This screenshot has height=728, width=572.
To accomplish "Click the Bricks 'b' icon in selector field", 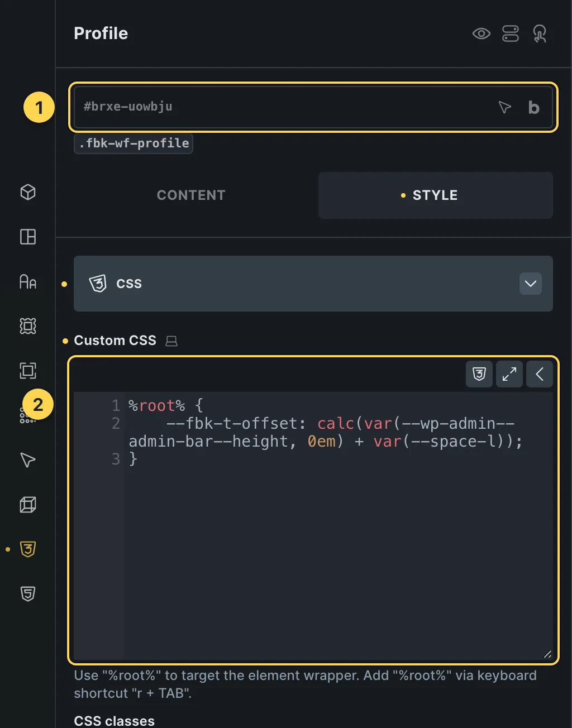I will (x=534, y=107).
